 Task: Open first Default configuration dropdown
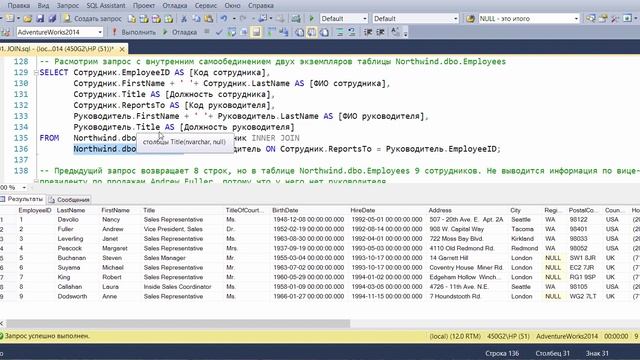tap(364, 18)
